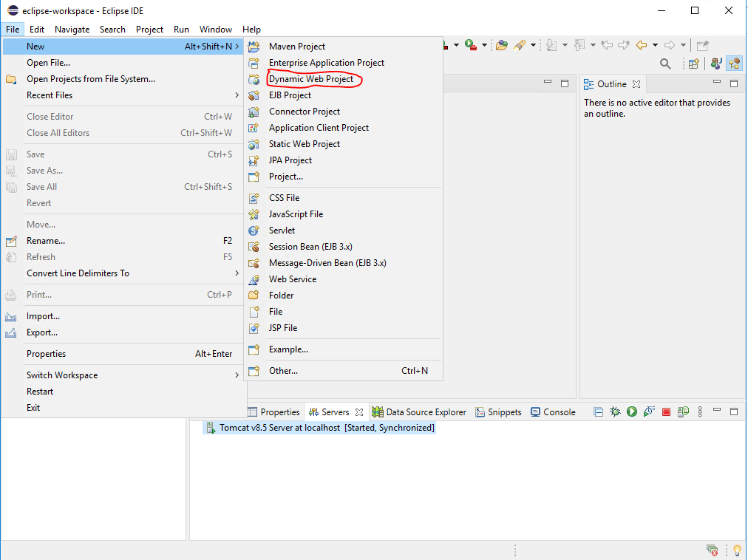Show the Console tab
The image size is (748, 560).
(553, 412)
